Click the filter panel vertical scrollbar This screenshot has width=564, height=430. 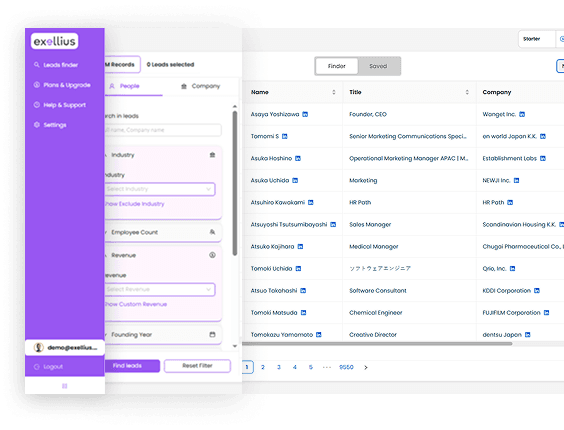tap(235, 184)
